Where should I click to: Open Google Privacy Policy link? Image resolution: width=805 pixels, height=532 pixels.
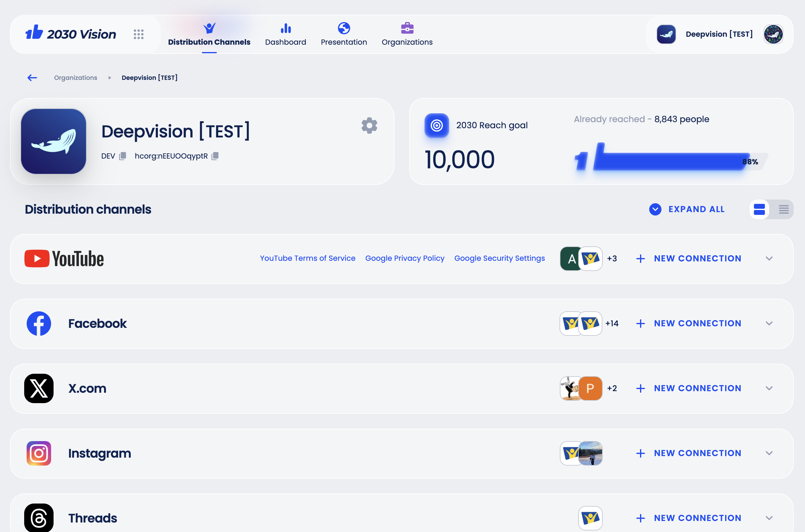click(405, 259)
